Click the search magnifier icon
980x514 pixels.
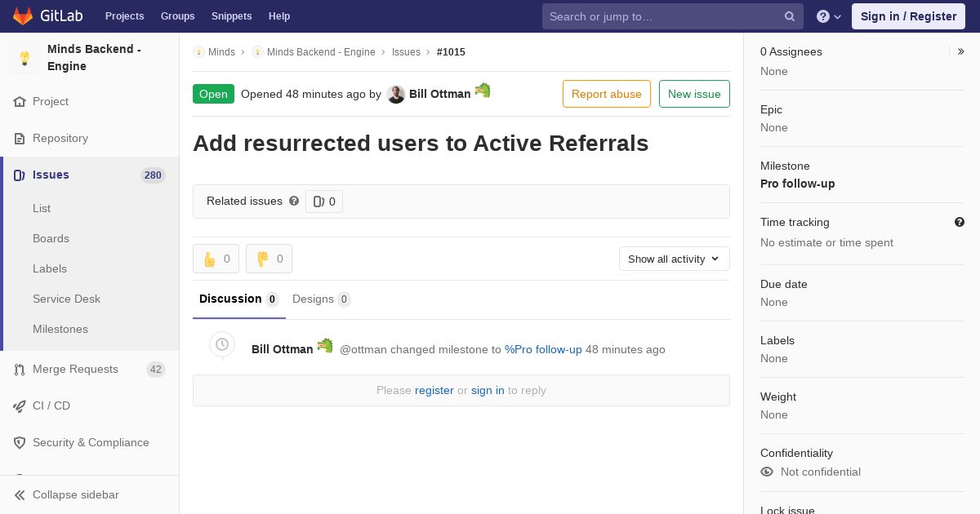coord(790,16)
